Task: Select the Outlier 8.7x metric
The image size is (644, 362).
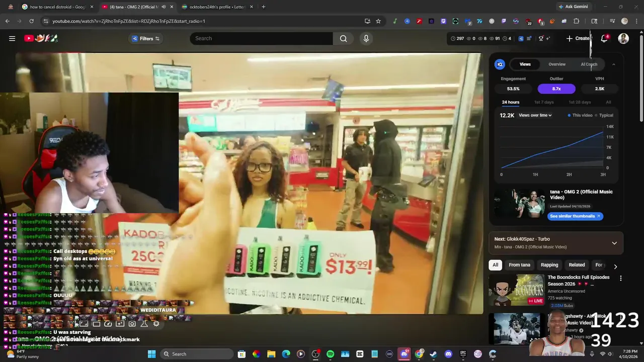Action: pyautogui.click(x=556, y=88)
